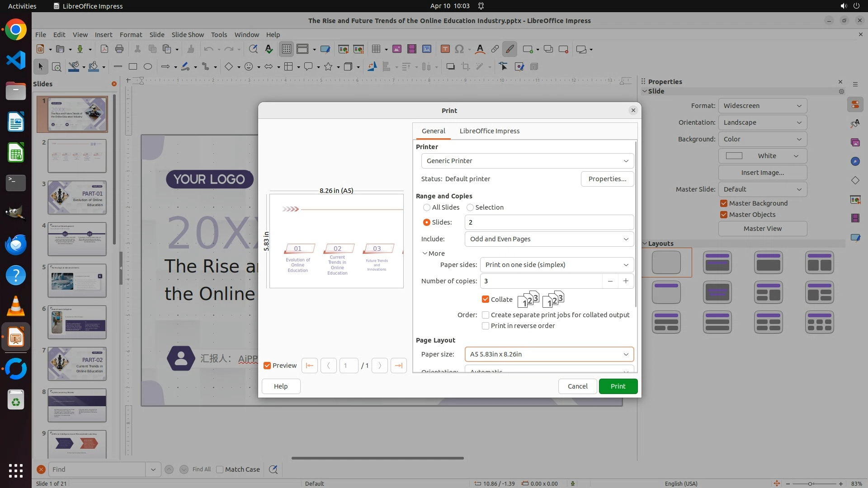Screen dimensions: 868x488
Task: Toggle the Display Grid toolbar icon
Action: pyautogui.click(x=286, y=49)
